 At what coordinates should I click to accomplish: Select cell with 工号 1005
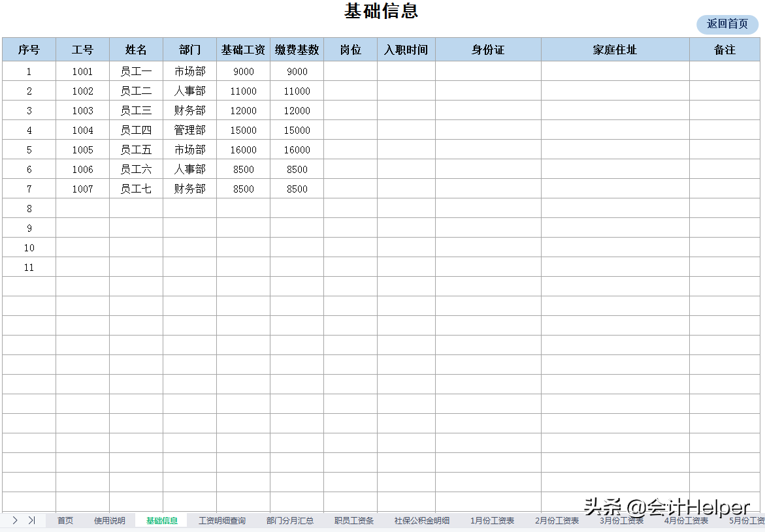click(82, 149)
